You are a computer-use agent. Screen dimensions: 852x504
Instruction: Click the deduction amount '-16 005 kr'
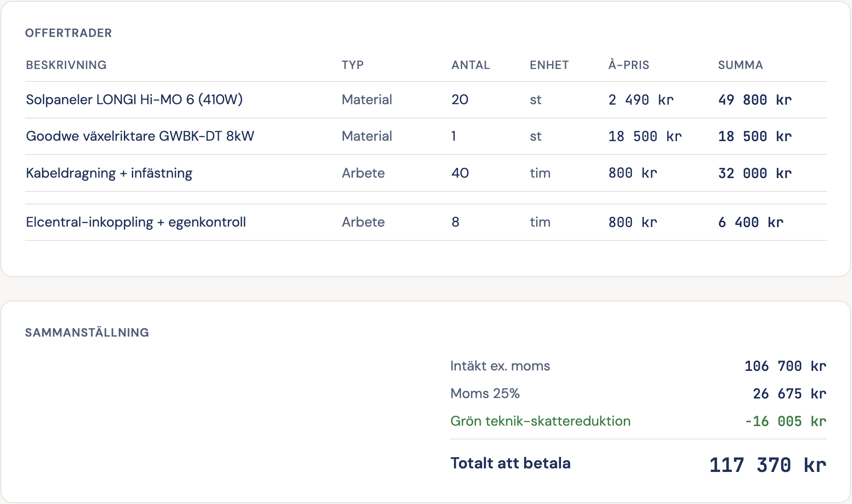click(786, 421)
